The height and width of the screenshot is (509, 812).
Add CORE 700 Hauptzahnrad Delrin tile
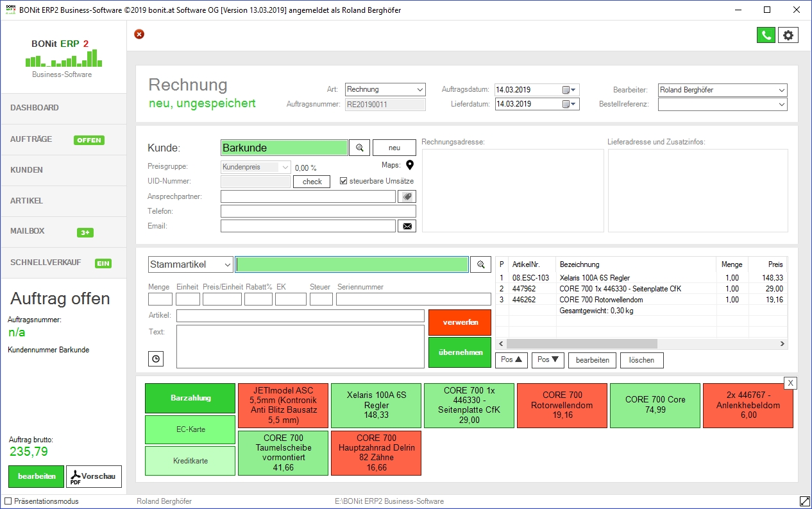(x=376, y=453)
